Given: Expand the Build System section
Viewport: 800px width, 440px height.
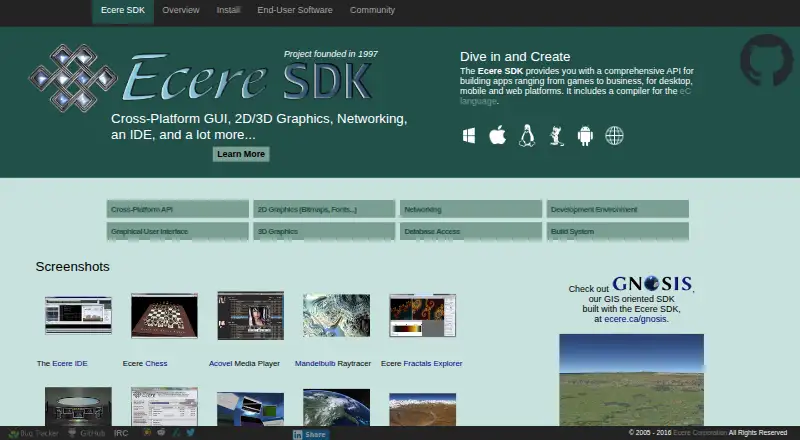Looking at the screenshot, I should coord(618,231).
